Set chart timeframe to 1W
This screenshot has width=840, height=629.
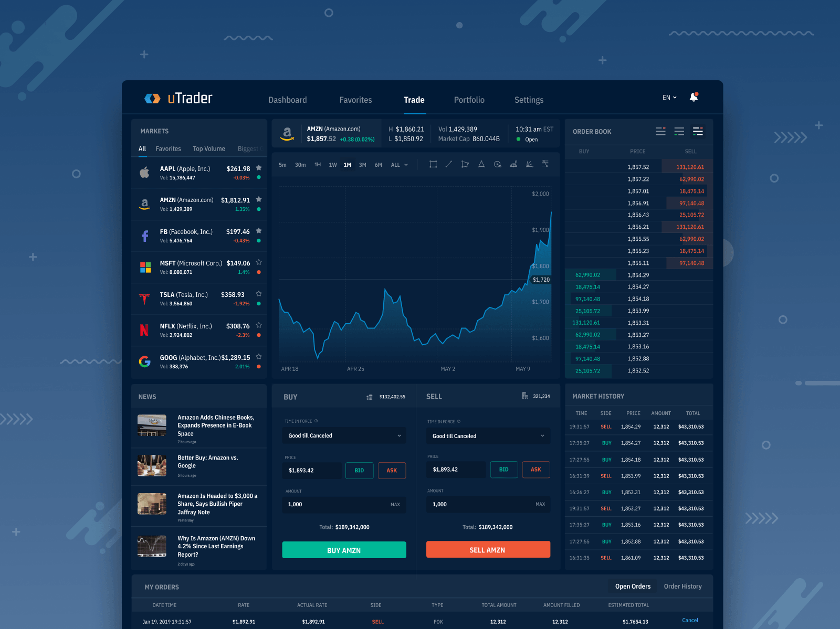[333, 165]
